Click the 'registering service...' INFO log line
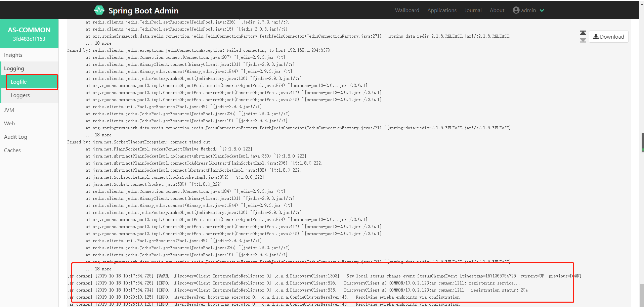The height and width of the screenshot is (307, 644). [x=294, y=283]
